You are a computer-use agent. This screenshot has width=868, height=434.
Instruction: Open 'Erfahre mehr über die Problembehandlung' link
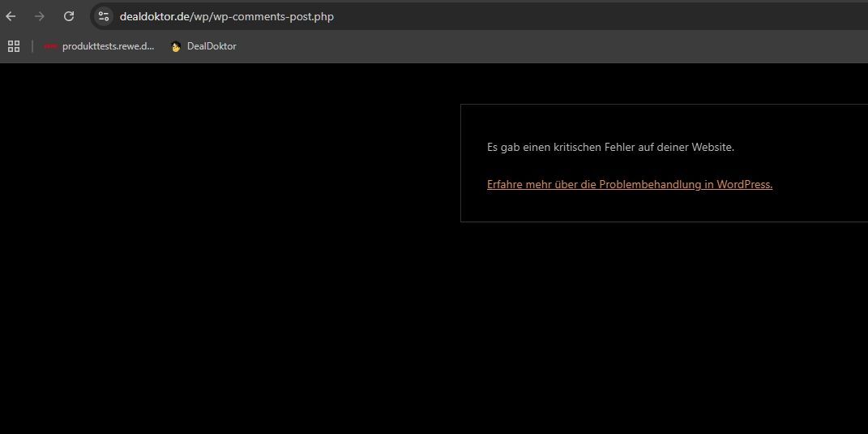coord(630,185)
